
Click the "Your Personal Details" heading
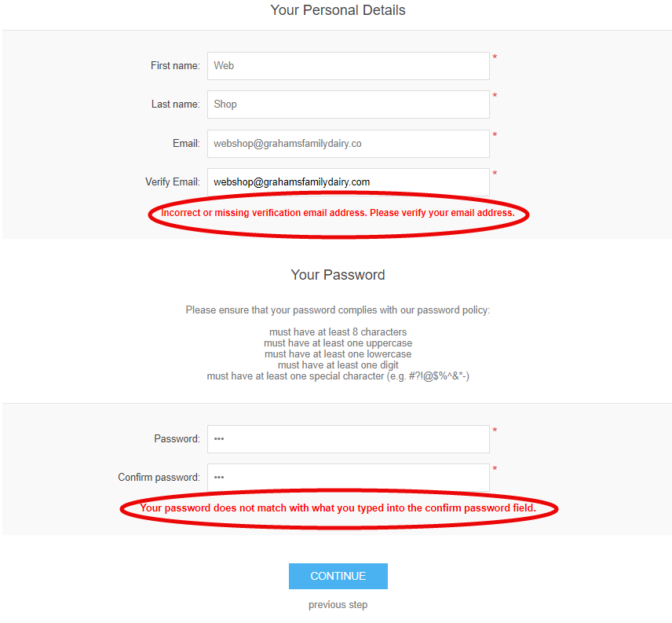[338, 10]
